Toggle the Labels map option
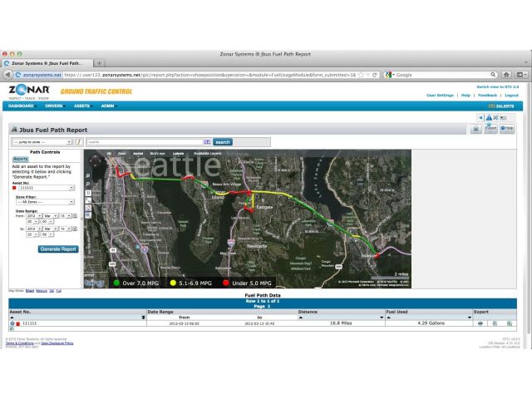Image resolution: width=532 pixels, height=399 pixels. pyautogui.click(x=178, y=154)
